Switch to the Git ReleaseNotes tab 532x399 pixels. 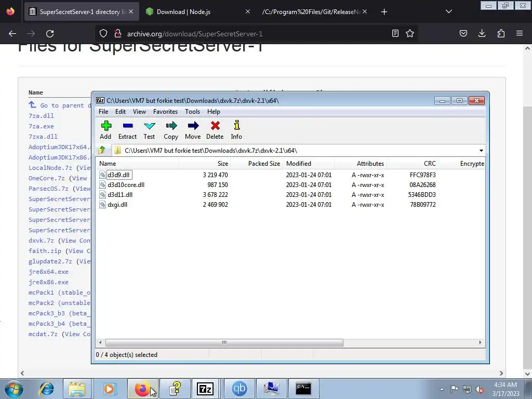point(311,12)
